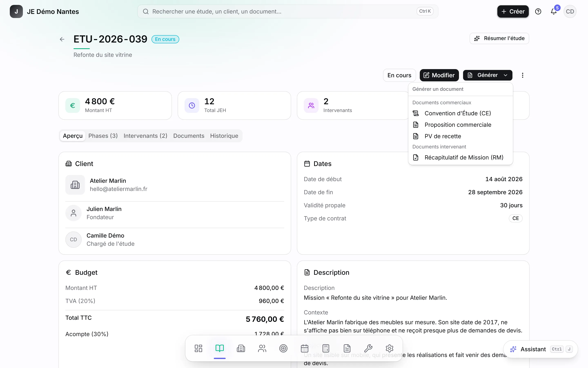This screenshot has width=588, height=368.
Task: Open the studies book icon in dock
Action: (219, 348)
